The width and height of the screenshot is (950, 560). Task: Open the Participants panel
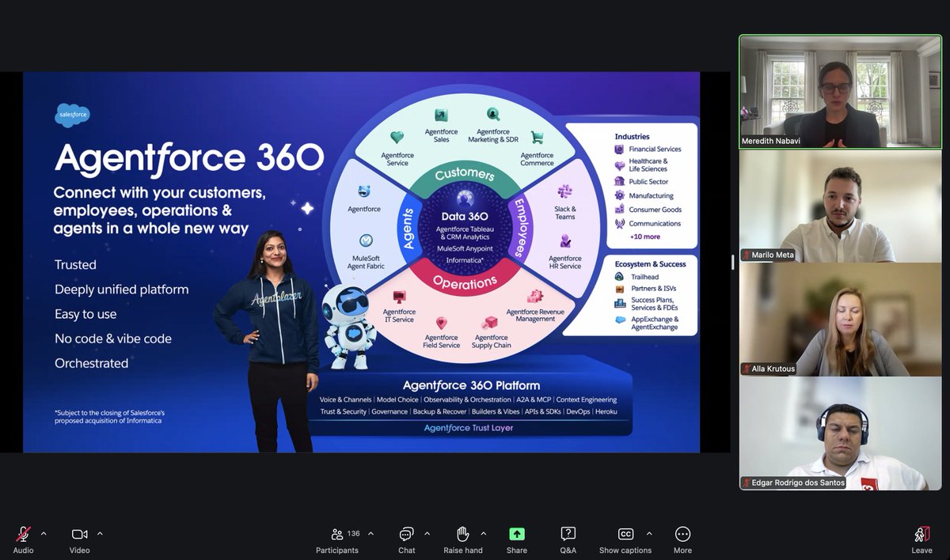point(337,539)
